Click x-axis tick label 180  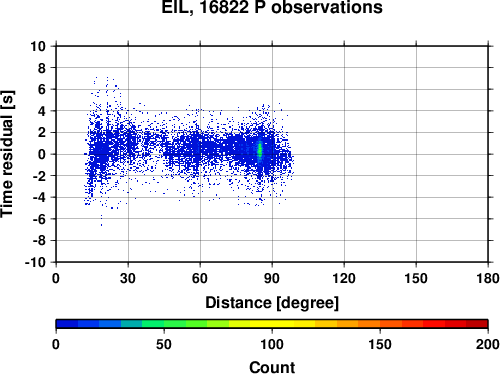(x=488, y=278)
